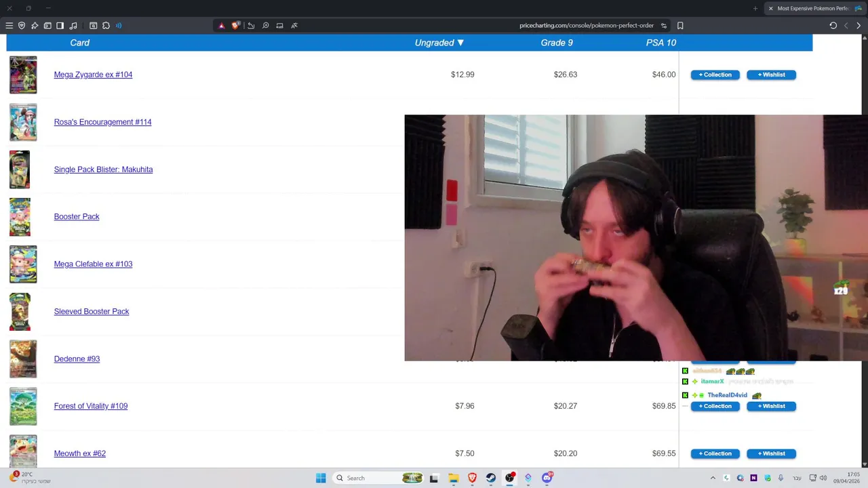Show hidden system tray icons
This screenshot has width=868, height=488.
pyautogui.click(x=713, y=478)
